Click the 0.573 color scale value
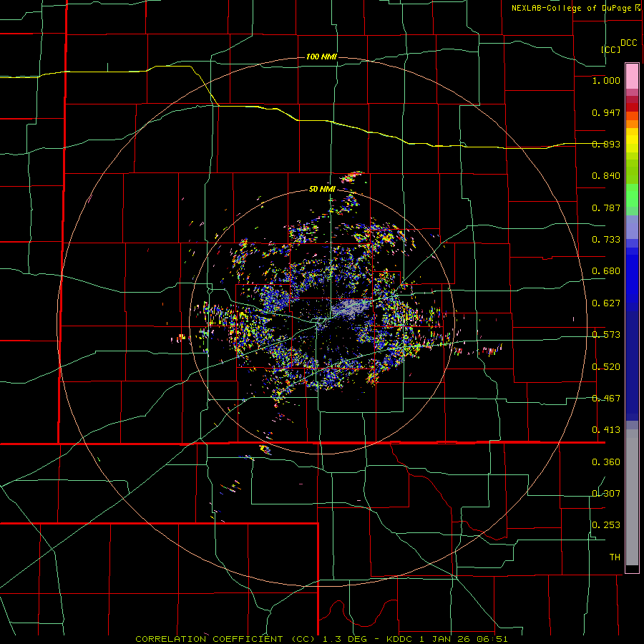Image resolution: width=644 pixels, height=644 pixels. pos(606,335)
